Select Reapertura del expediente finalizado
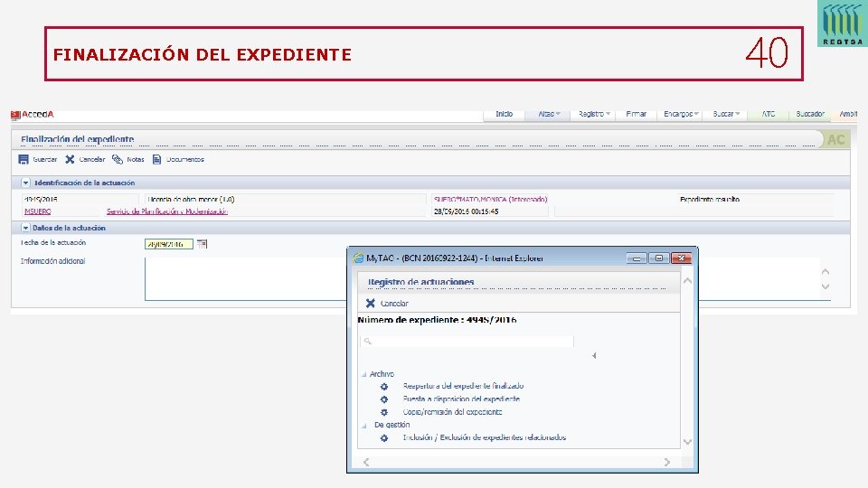868x488 pixels. coord(463,386)
